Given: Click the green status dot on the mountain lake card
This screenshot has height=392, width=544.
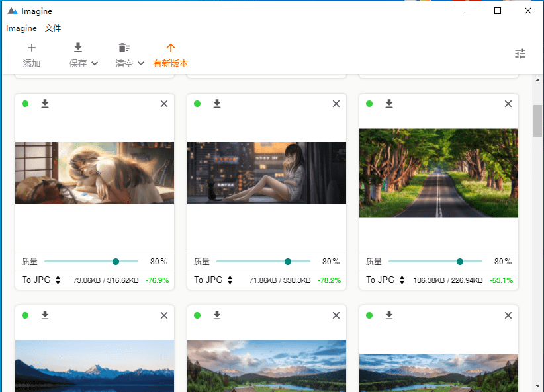Looking at the screenshot, I should point(25,315).
